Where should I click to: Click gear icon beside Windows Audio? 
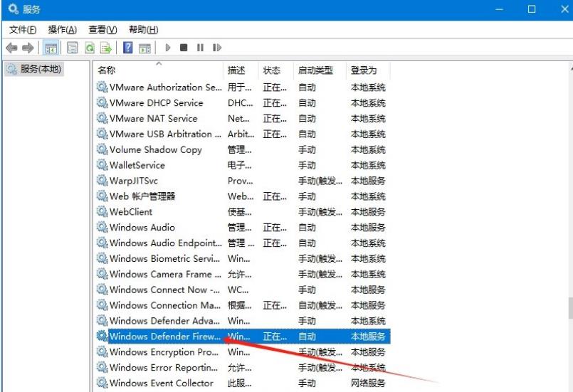[102, 227]
